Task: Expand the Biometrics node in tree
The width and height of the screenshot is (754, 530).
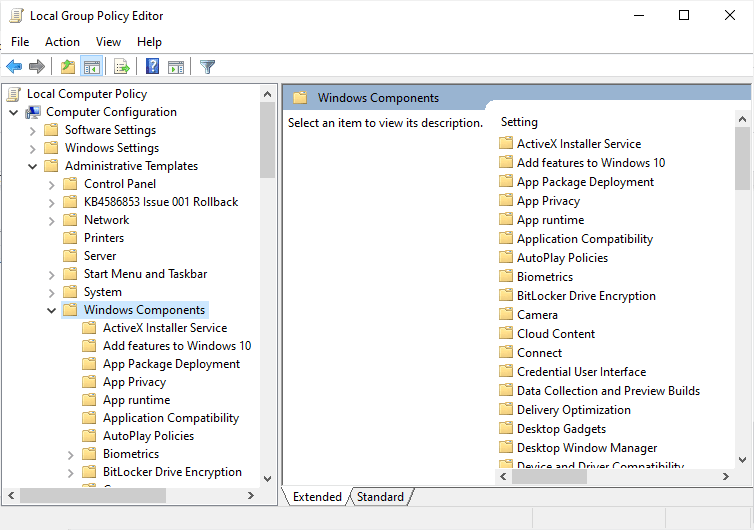Action: [71, 454]
